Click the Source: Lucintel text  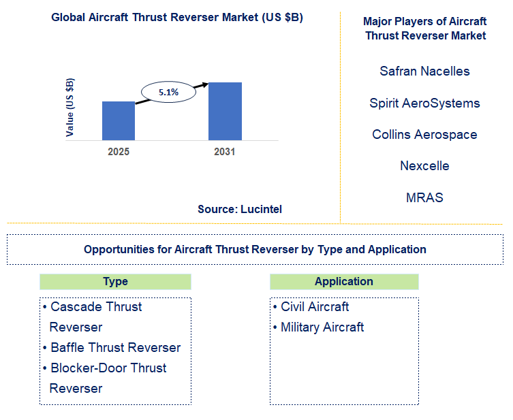(240, 209)
